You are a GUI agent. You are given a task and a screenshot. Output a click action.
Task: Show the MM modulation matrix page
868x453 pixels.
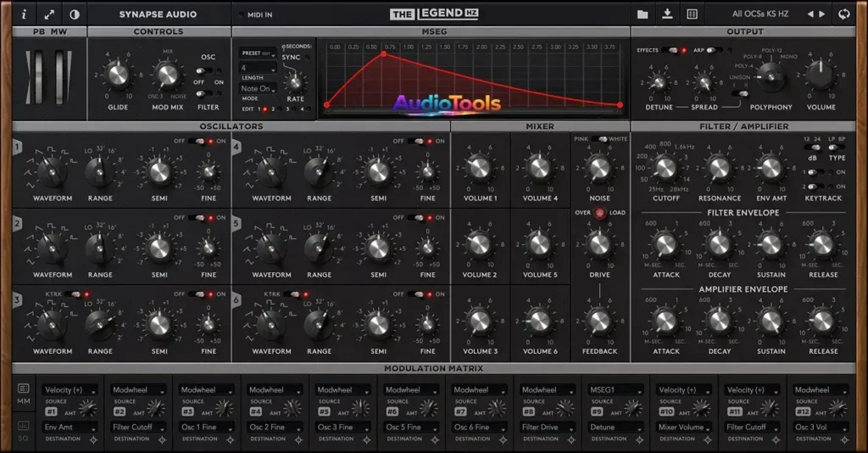(x=23, y=394)
